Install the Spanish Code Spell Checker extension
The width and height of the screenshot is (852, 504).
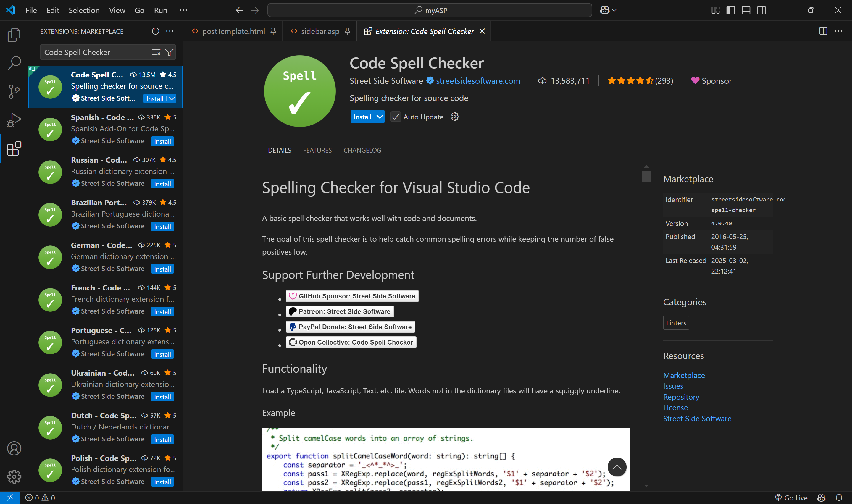[162, 141]
